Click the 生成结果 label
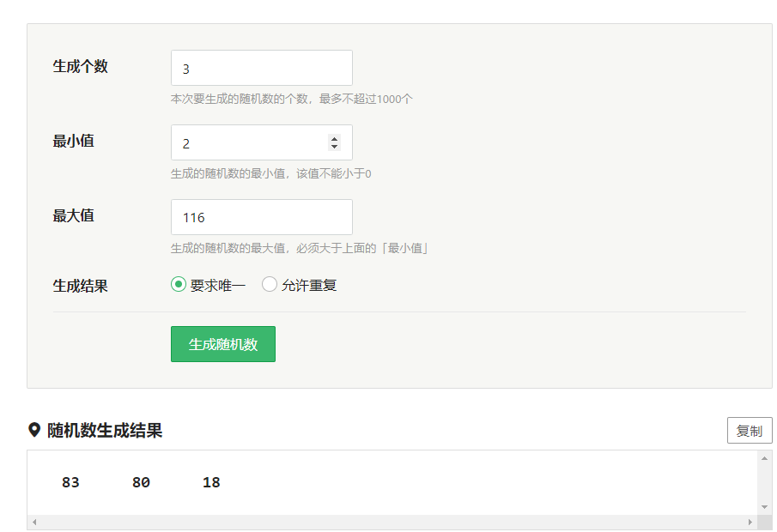777x532 pixels. coord(81,287)
